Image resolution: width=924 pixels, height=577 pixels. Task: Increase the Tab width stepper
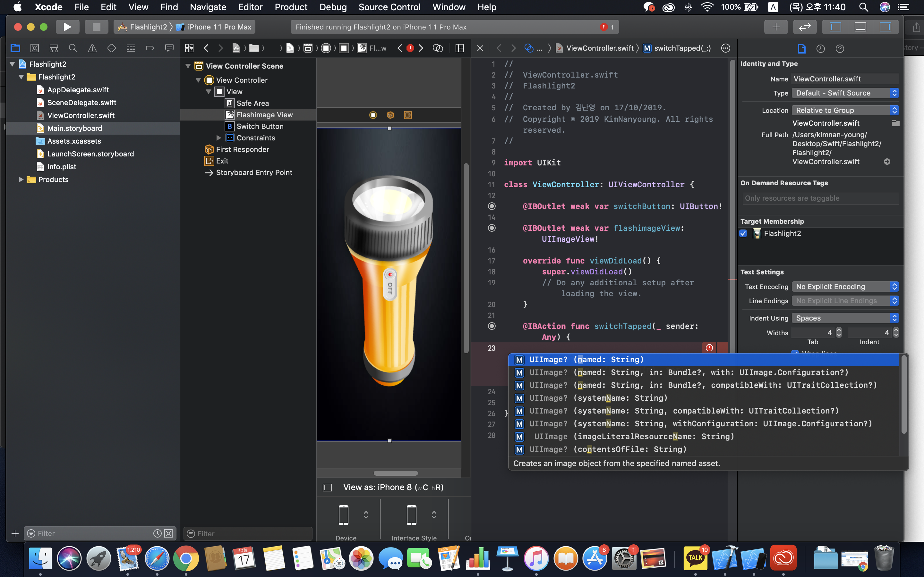[x=839, y=330]
